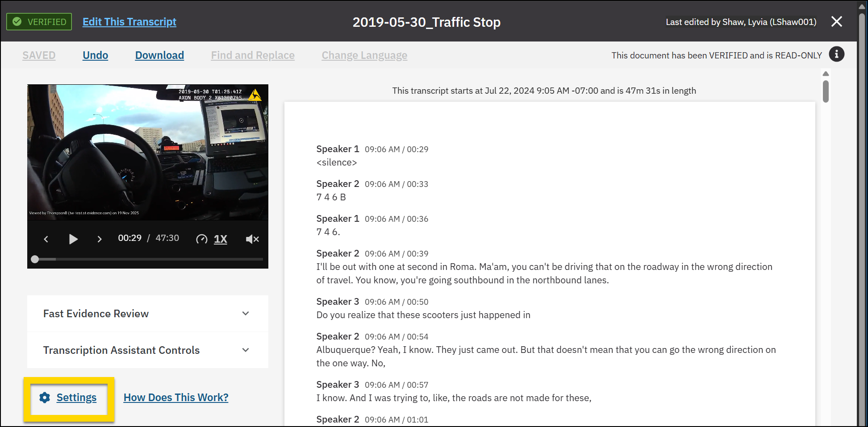Click the Speaker 2 timestamp at 00:33

pos(396,184)
